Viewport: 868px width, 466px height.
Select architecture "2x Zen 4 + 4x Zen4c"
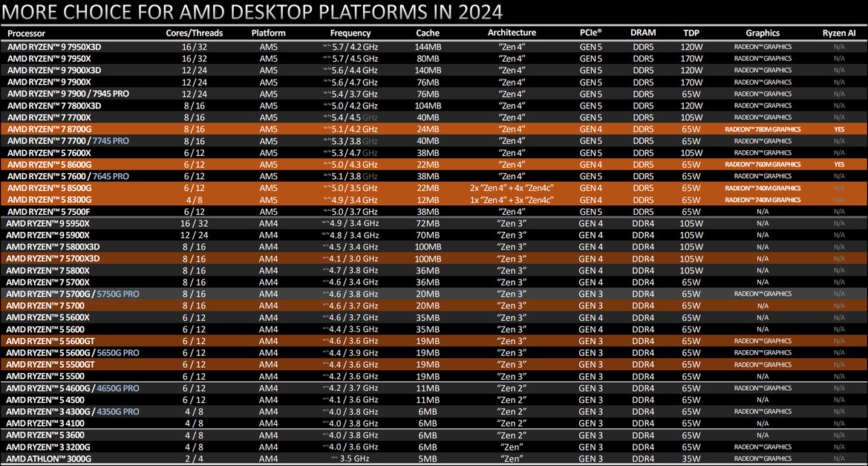512,188
